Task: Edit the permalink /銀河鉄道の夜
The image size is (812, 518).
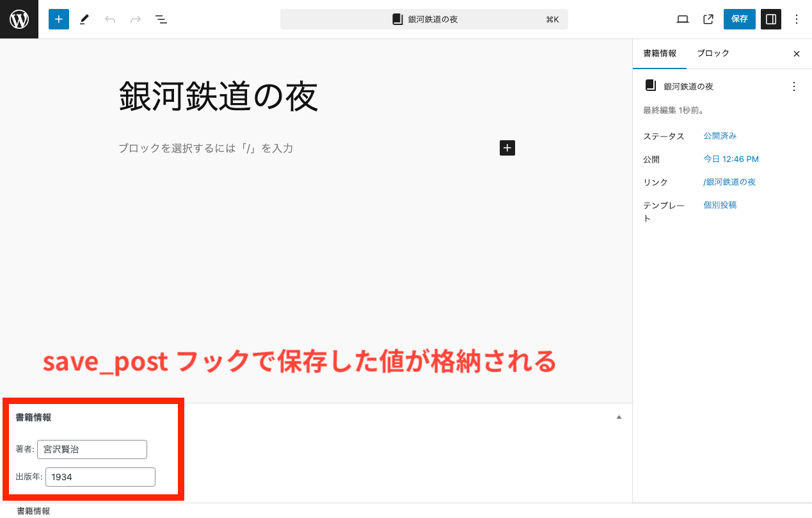Action: pyautogui.click(x=729, y=182)
